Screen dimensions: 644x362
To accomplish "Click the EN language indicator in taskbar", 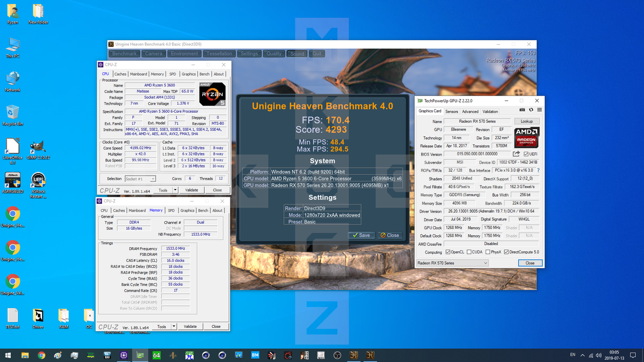I will (x=573, y=355).
